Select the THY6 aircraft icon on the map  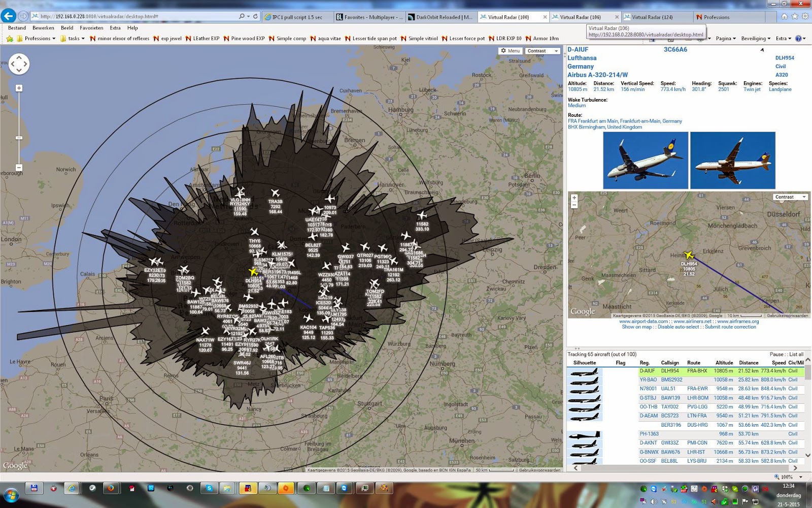254,232
